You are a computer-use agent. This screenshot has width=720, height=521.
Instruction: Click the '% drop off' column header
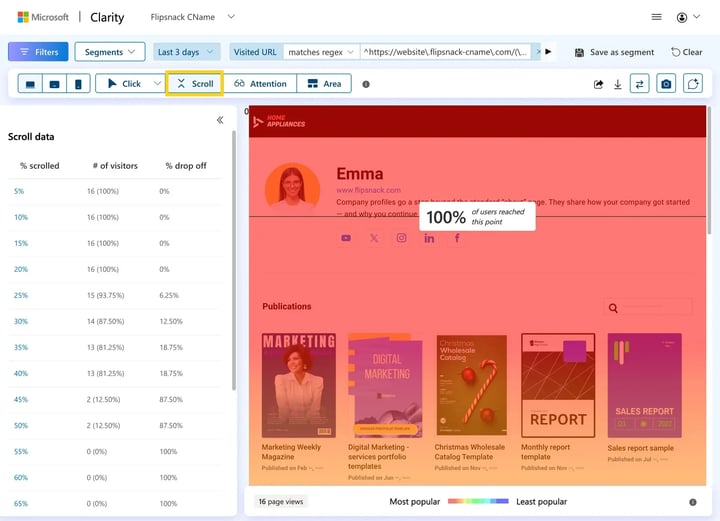pos(186,166)
